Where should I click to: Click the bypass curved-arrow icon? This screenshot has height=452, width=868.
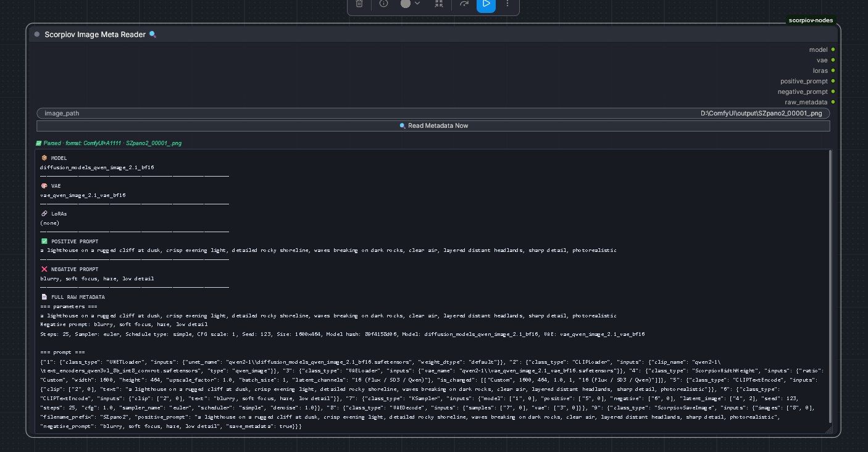coord(464,4)
